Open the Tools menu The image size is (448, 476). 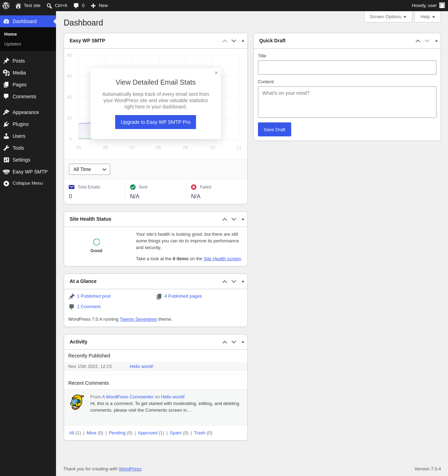28,148
